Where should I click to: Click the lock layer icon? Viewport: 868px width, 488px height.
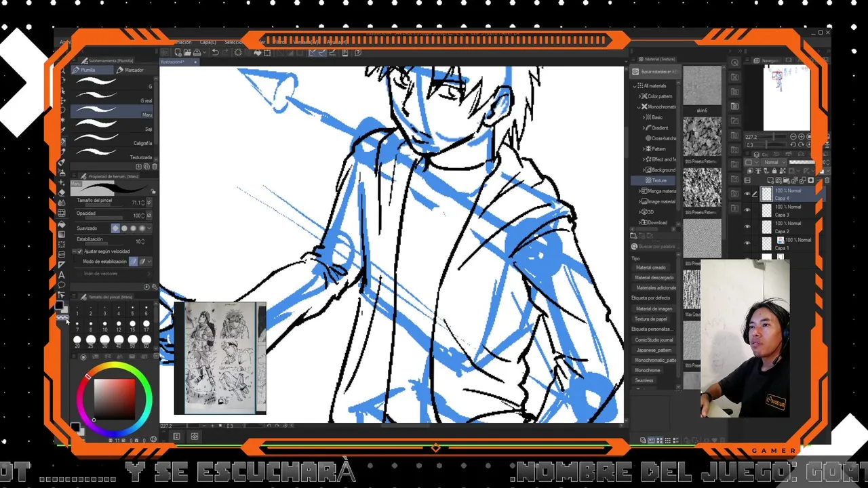point(774,170)
